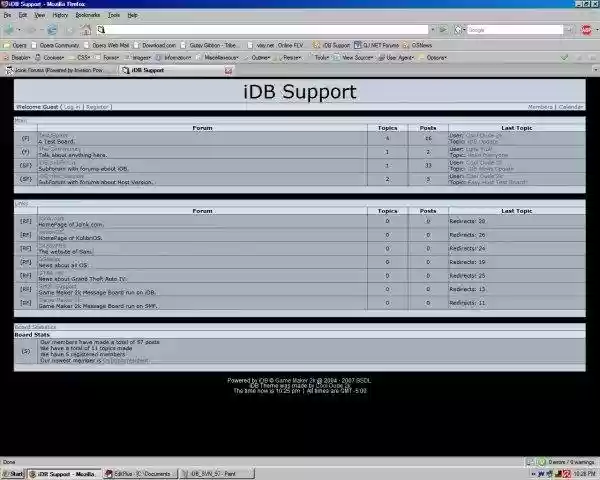Open the Edit menu

tap(23, 15)
